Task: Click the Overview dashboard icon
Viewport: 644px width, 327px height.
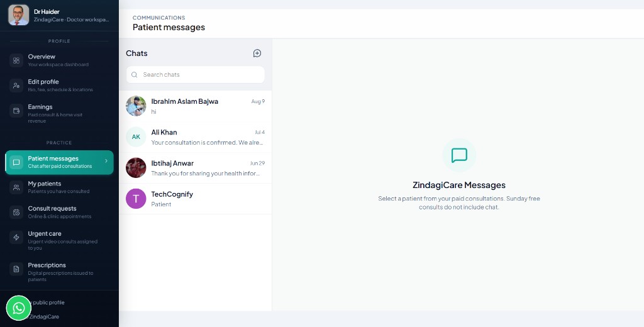Action: (16, 60)
